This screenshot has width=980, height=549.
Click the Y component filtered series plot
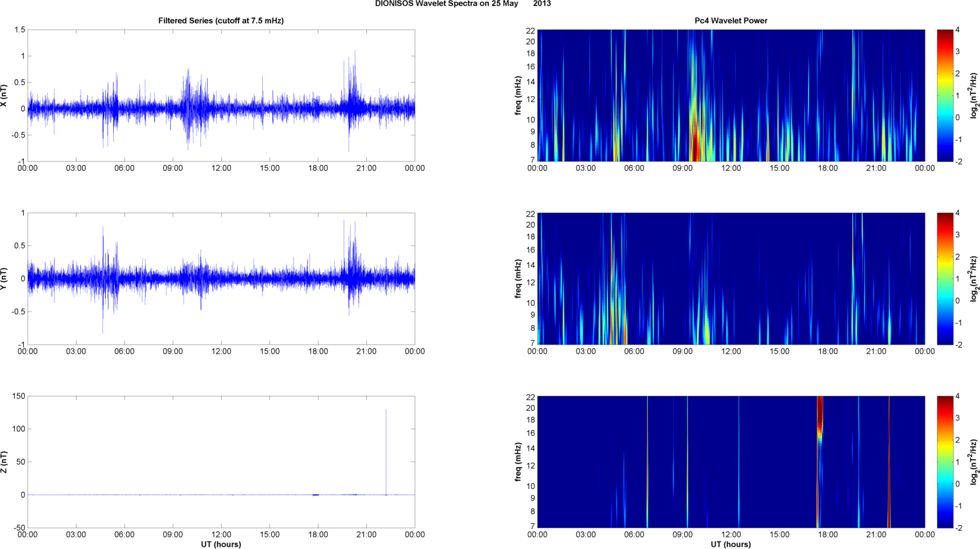click(221, 279)
